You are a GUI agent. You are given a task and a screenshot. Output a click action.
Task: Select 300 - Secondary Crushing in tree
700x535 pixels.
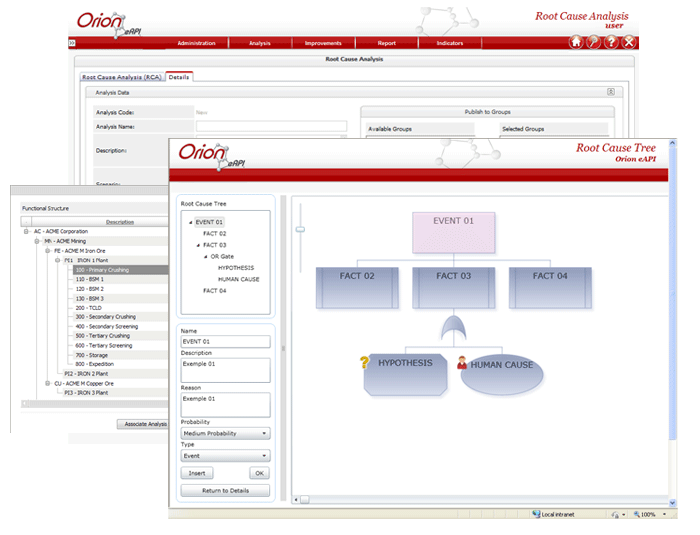pos(105,317)
